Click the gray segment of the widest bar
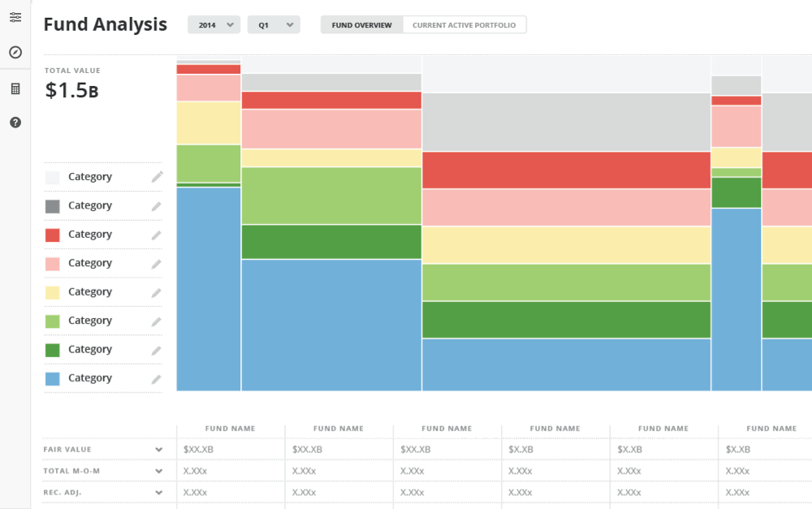 click(x=567, y=123)
